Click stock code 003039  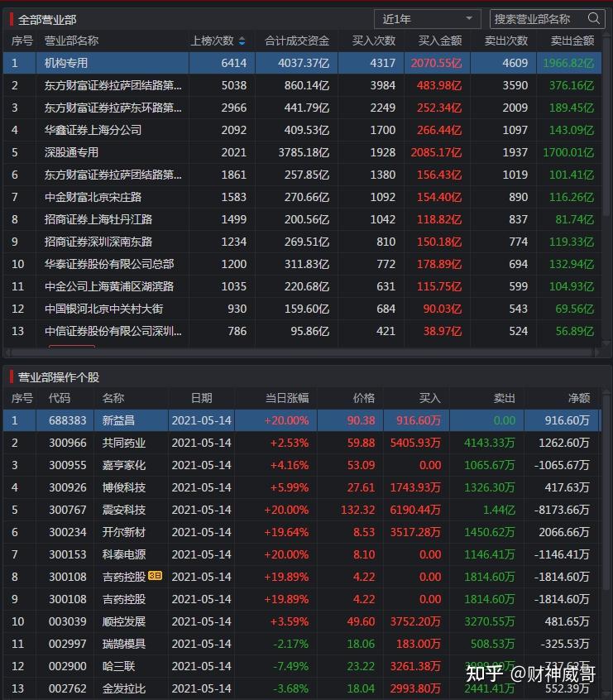tap(67, 621)
